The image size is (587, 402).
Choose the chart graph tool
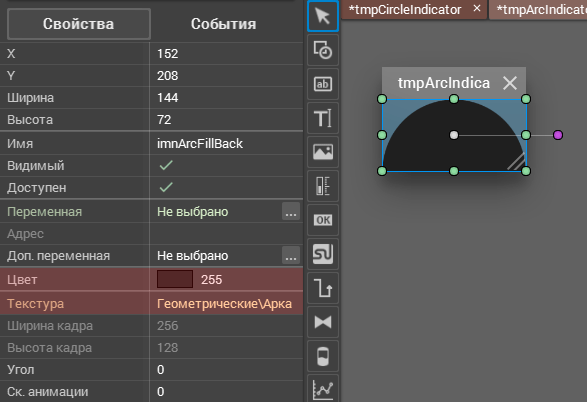tap(323, 389)
